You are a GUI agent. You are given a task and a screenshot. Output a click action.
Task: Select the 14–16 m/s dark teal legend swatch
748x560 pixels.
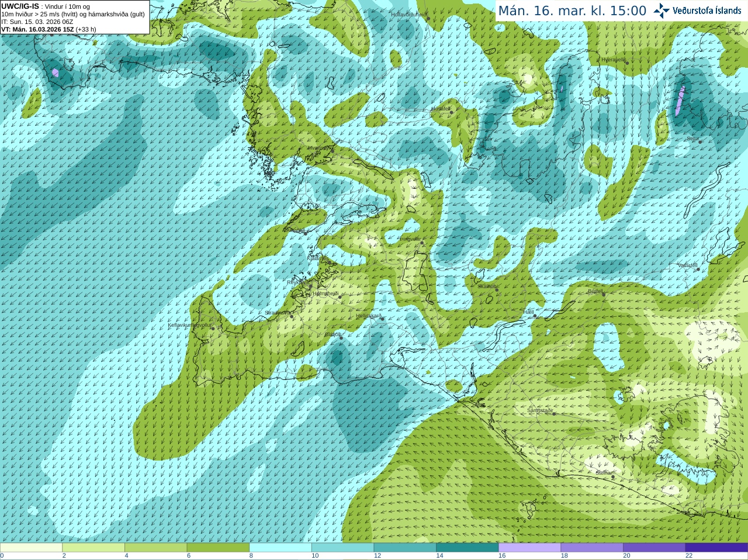467,548
